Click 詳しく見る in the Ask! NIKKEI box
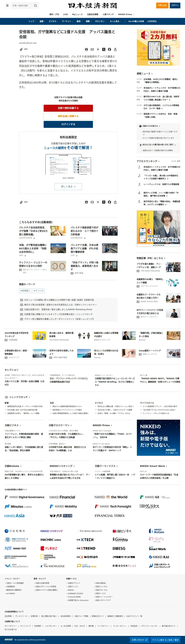185x644 pixels. (x=68, y=186)
